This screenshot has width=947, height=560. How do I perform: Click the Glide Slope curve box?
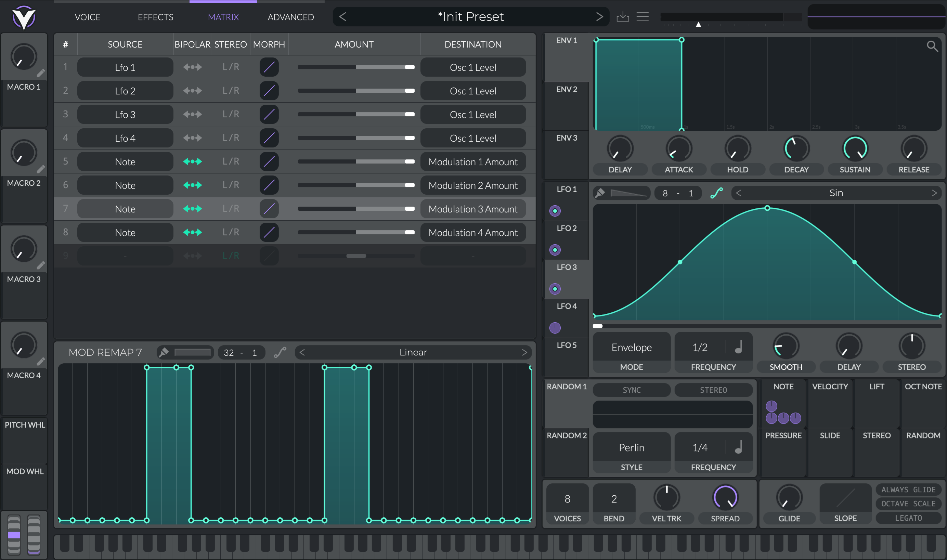point(845,498)
